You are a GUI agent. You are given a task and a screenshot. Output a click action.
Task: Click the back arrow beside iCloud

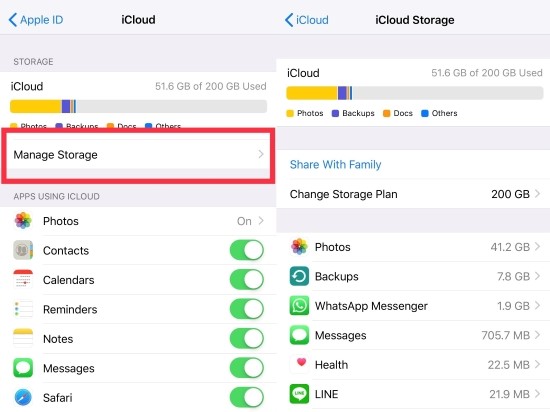coord(289,20)
